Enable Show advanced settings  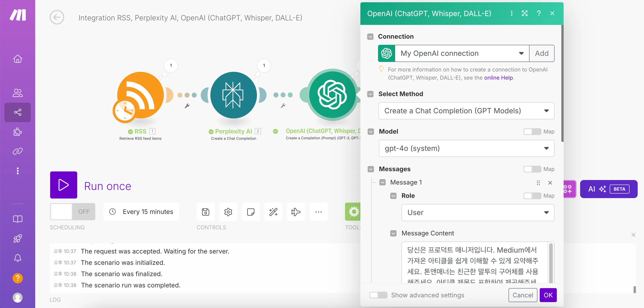pyautogui.click(x=378, y=295)
